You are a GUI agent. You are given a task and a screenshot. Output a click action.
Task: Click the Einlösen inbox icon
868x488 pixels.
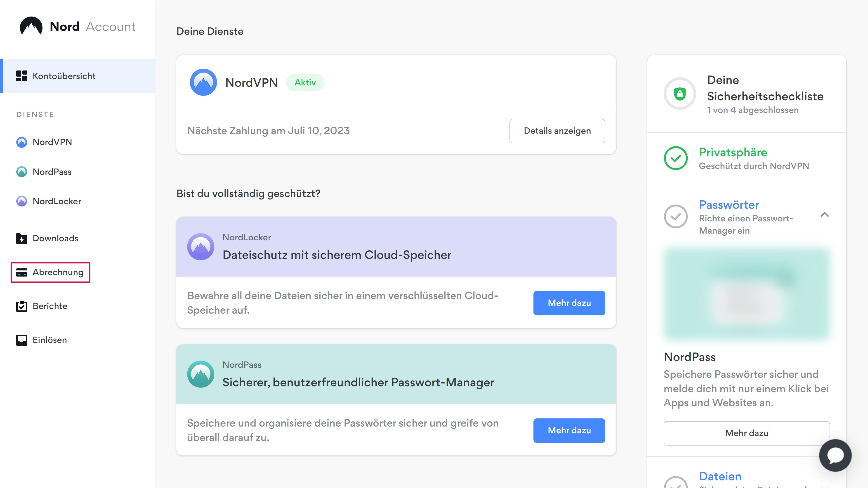click(21, 340)
